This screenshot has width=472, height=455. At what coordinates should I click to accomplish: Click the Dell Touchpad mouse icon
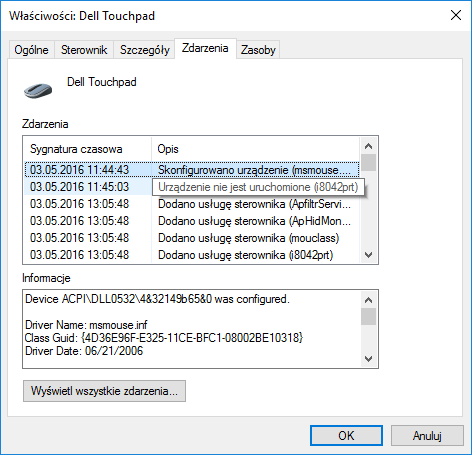[x=38, y=91]
